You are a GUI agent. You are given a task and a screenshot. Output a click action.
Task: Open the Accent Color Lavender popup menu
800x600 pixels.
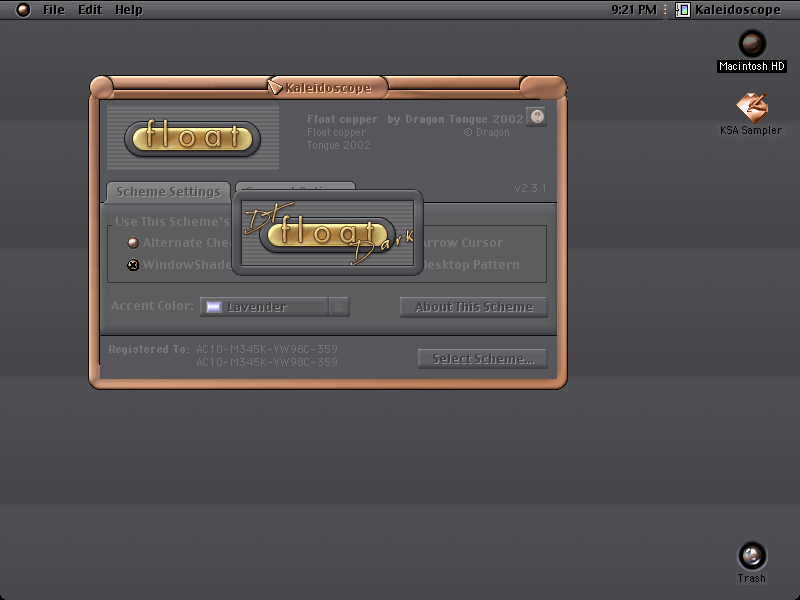[274, 307]
